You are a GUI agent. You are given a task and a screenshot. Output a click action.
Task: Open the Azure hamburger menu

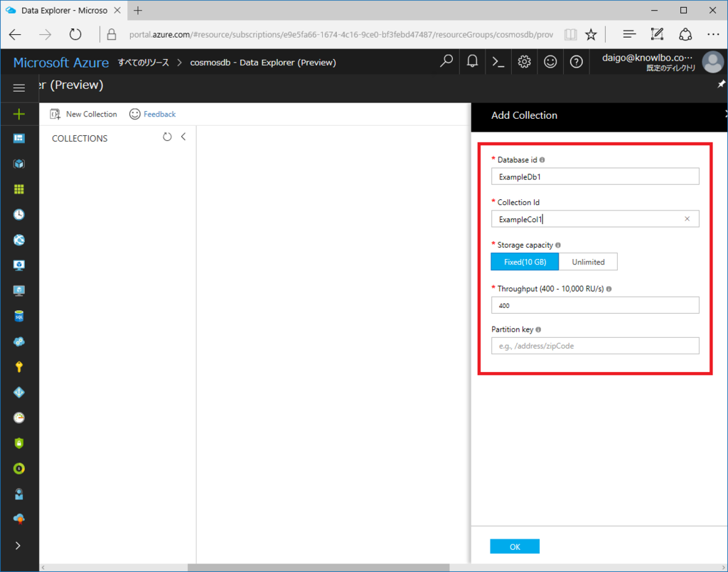point(19,88)
